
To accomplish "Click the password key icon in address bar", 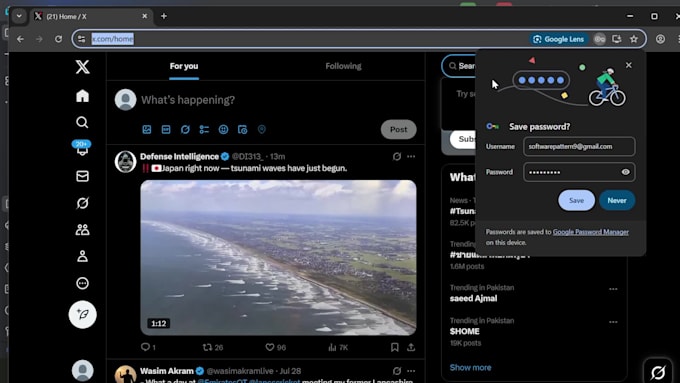I will [x=599, y=39].
